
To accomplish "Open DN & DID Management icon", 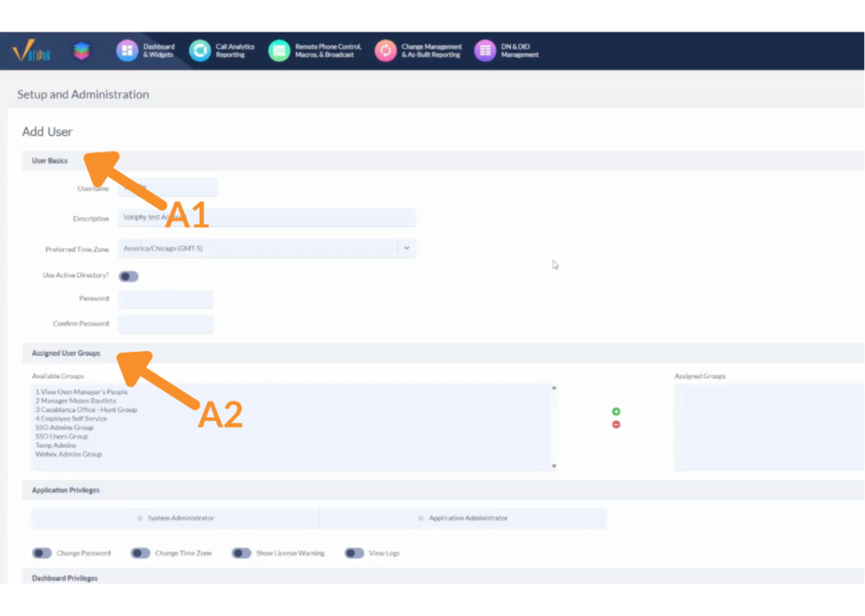I will 485,51.
